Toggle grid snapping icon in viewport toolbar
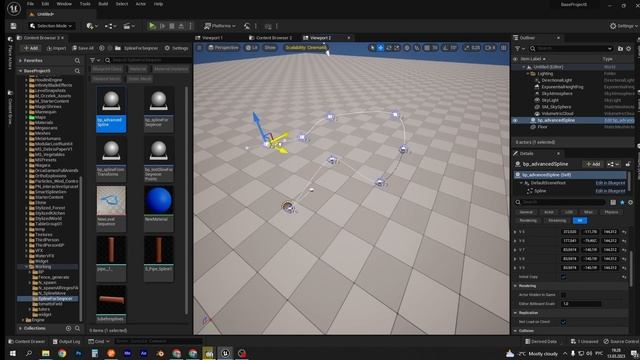The width and height of the screenshot is (640, 360). pos(427,48)
